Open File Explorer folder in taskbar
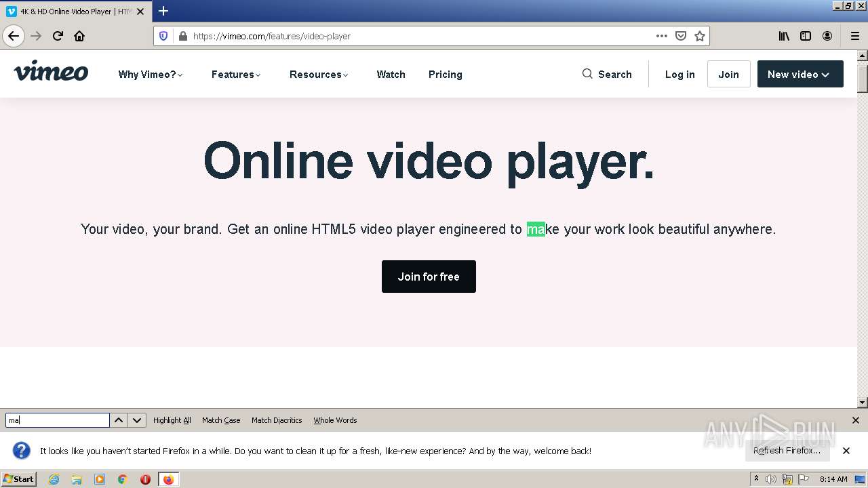868x488 pixels. (x=77, y=479)
